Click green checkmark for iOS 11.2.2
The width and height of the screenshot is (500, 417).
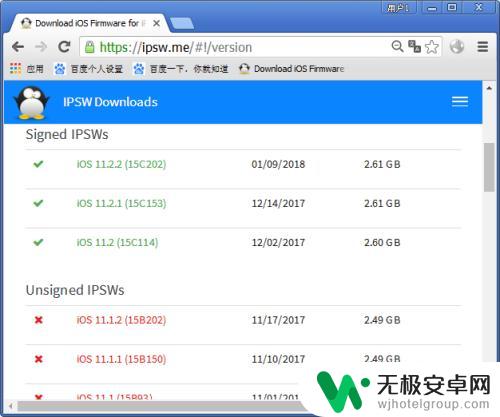coord(38,164)
